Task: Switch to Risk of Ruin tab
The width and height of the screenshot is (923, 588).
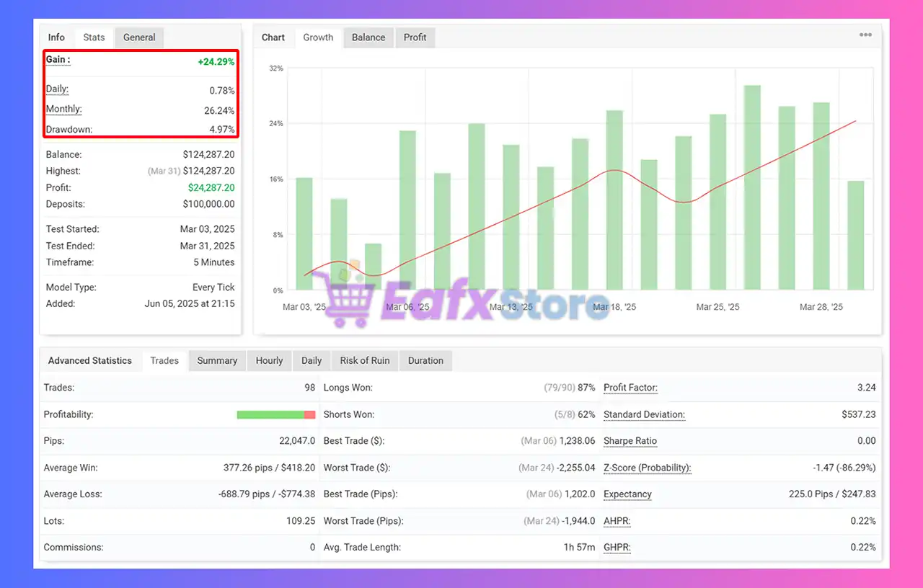Action: 365,360
